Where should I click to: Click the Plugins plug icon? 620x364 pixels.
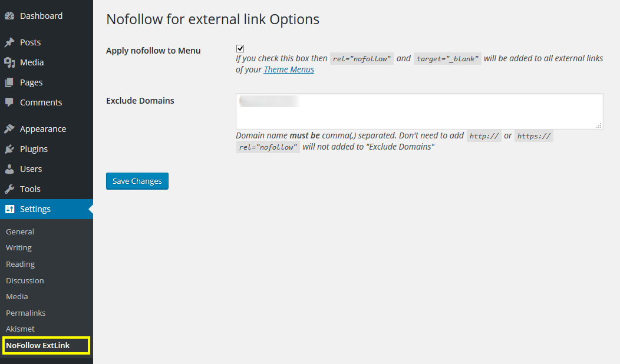(x=9, y=149)
